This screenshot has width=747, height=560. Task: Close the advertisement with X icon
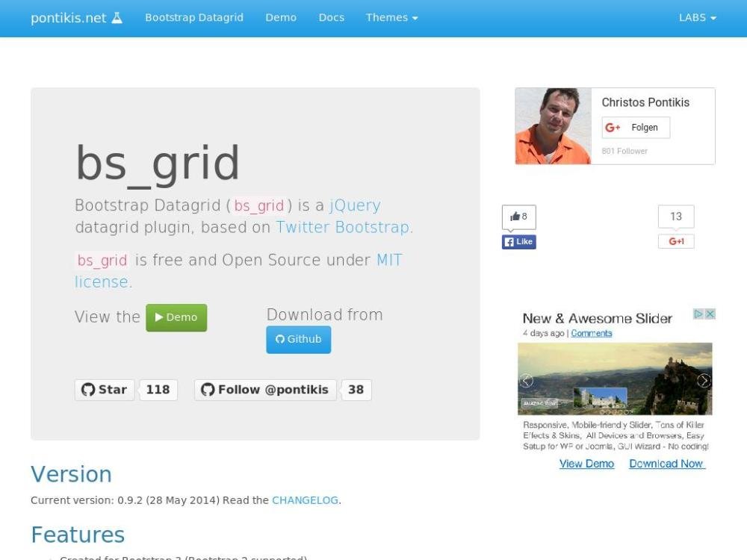click(710, 314)
